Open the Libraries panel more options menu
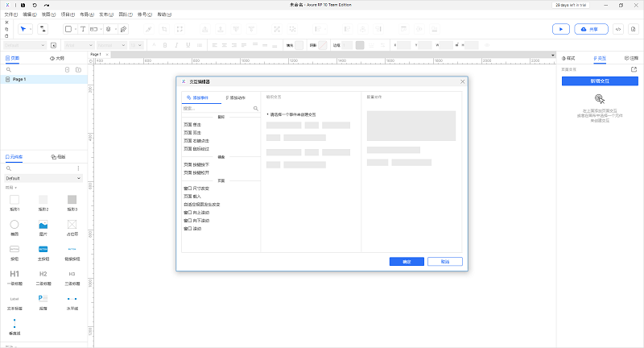This screenshot has width=644, height=348. pos(78,168)
